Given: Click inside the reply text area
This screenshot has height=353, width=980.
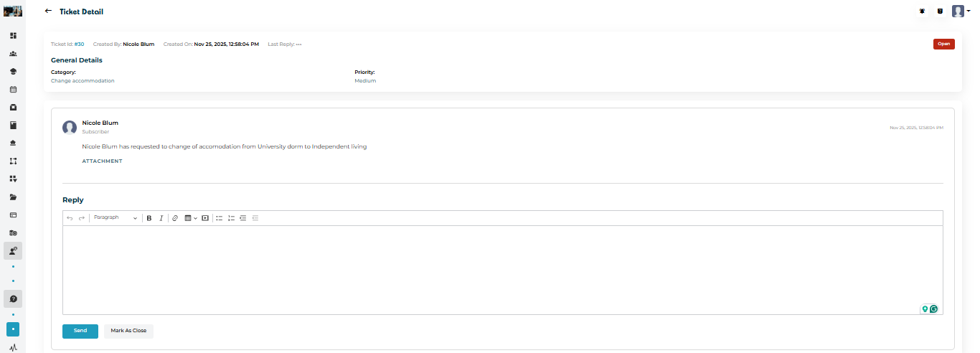Looking at the screenshot, I should click(502, 269).
